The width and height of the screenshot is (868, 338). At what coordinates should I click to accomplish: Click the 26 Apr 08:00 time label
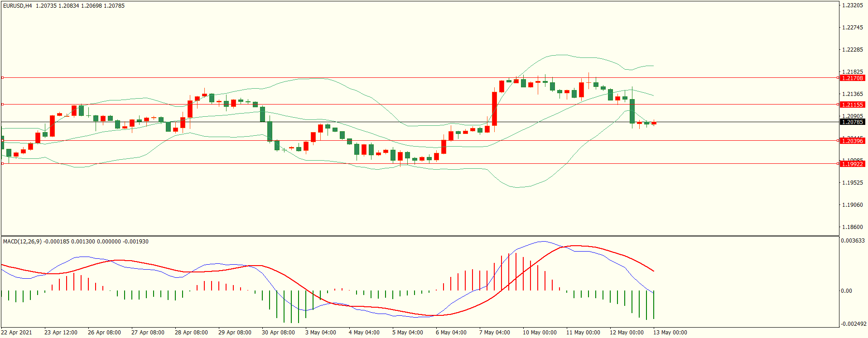point(104,333)
